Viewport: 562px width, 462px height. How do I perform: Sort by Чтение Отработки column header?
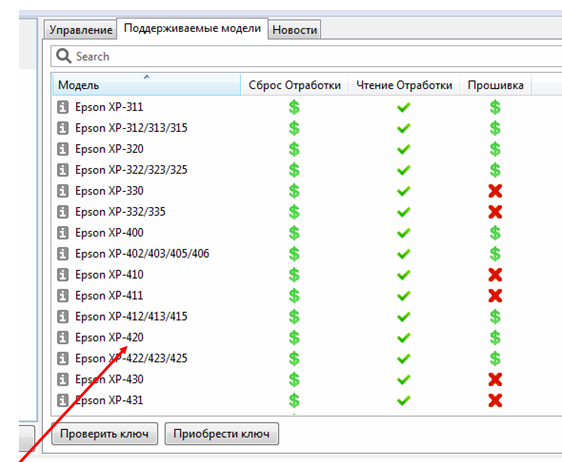[404, 85]
